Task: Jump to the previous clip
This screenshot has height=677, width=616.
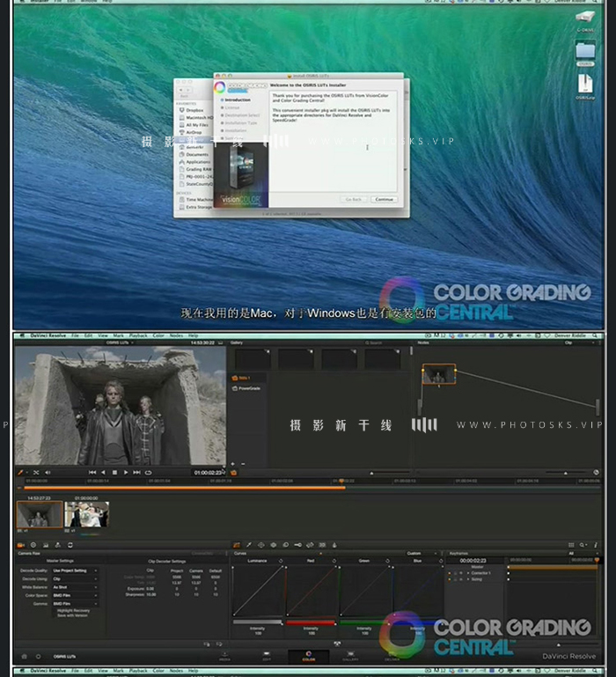Action: tap(92, 473)
